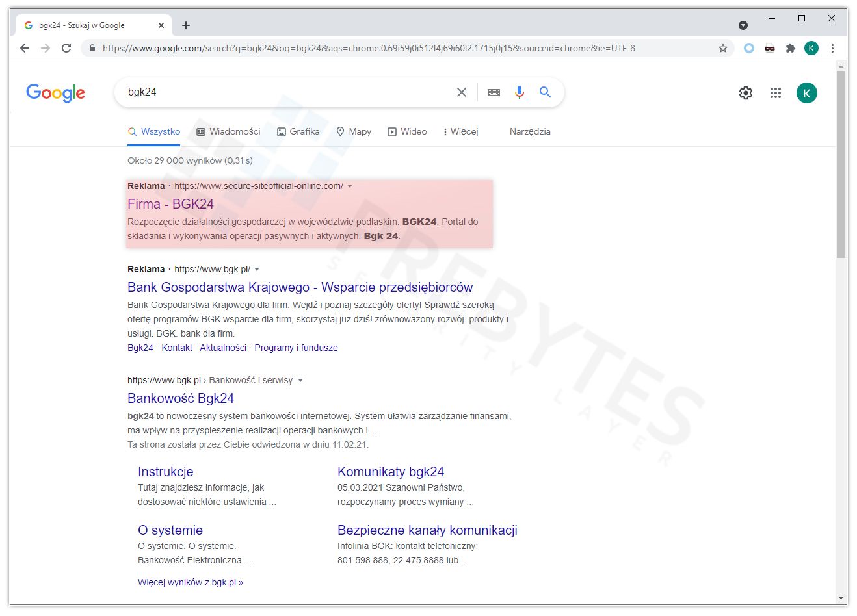Open the O systemie sublink
The height and width of the screenshot is (616, 857).
point(170,530)
